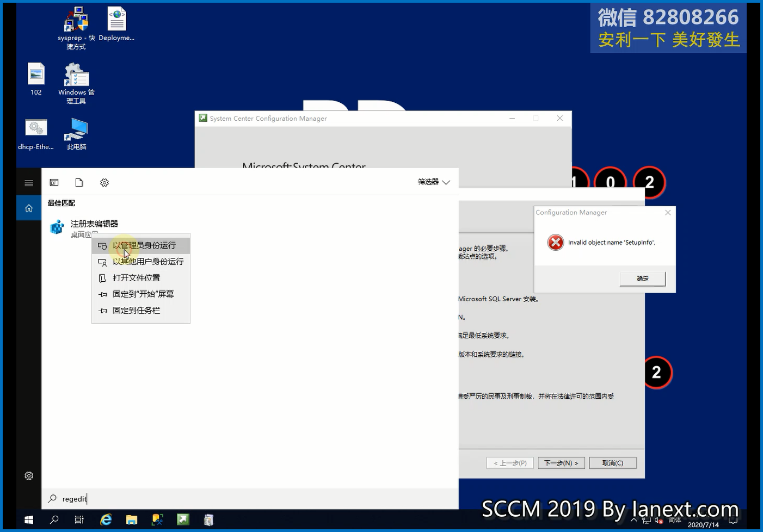Choose 固定到任务栏 from context menu
This screenshot has width=763, height=532.
pyautogui.click(x=141, y=311)
